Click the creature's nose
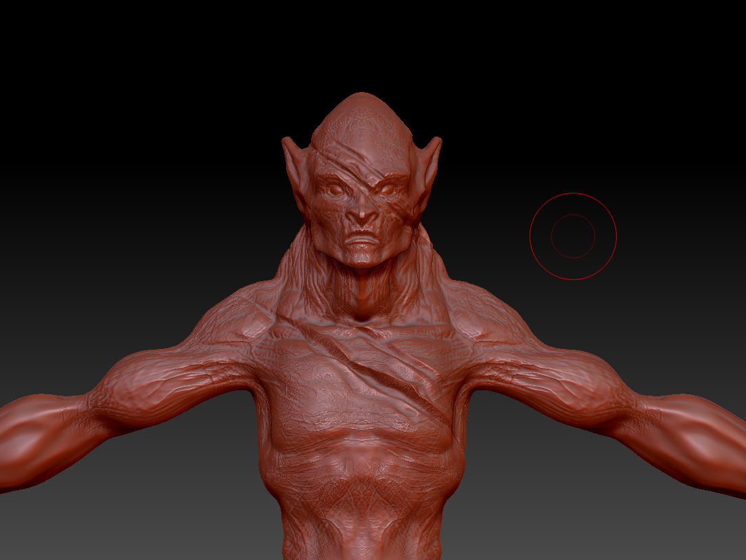 [364, 216]
